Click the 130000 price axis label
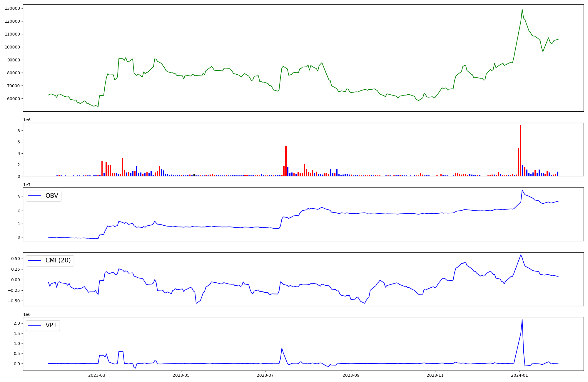 (12, 8)
